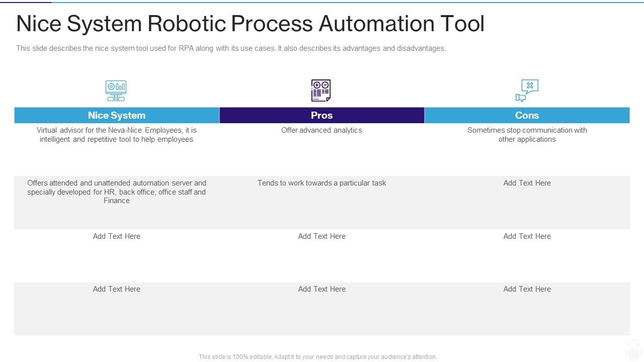The width and height of the screenshot is (644, 362).
Task: Click the monitor analytics icon above Nice System
Action: pos(116,91)
